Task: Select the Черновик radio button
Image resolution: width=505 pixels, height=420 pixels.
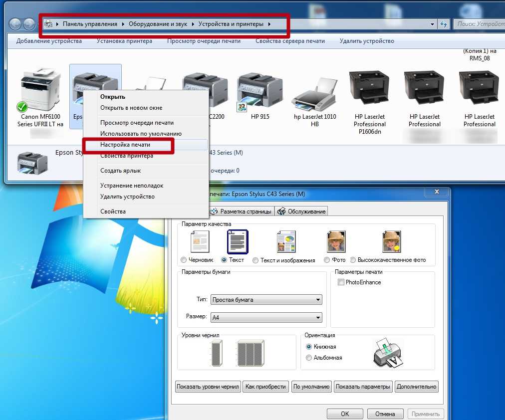Action: [184, 260]
